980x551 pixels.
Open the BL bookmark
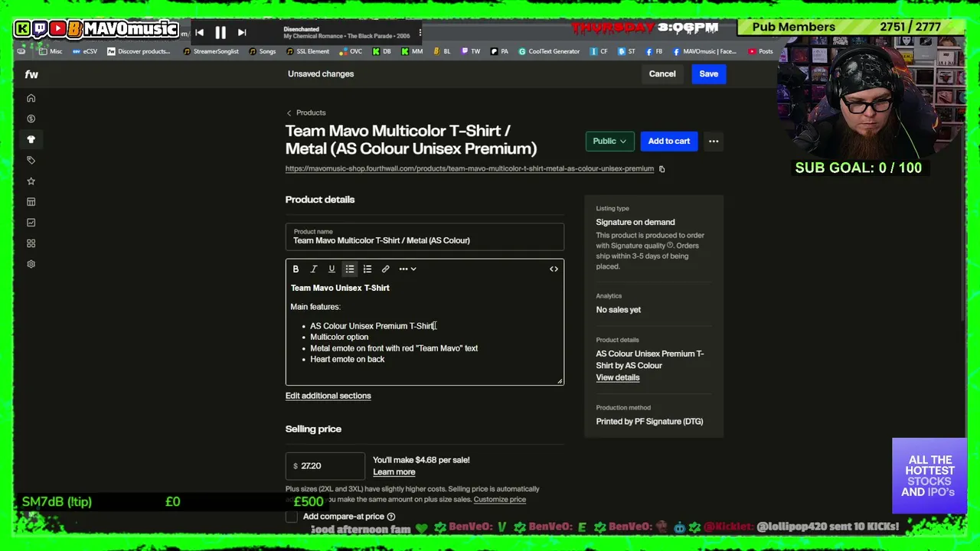click(442, 51)
